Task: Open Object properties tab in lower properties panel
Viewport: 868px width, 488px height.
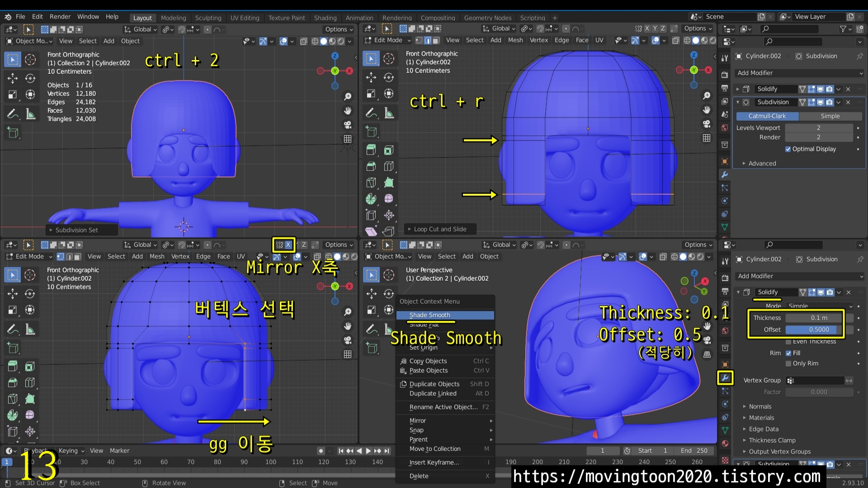Action: 725,364
